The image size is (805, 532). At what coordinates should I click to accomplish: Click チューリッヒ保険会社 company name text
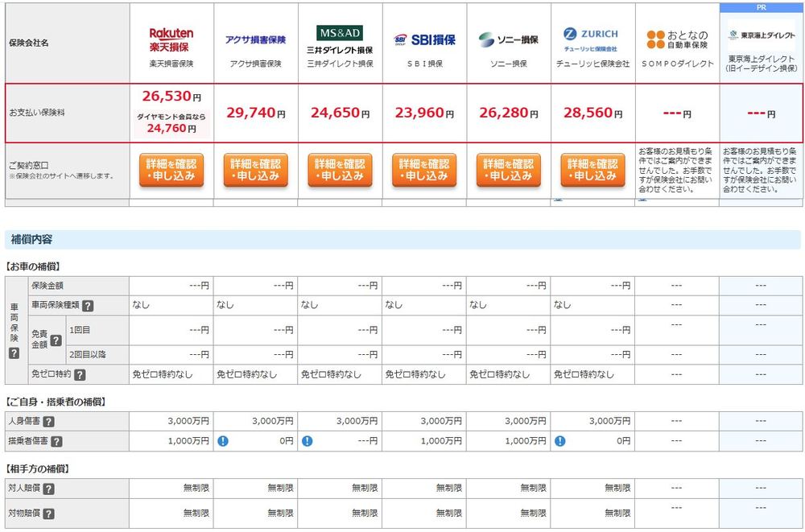(592, 64)
